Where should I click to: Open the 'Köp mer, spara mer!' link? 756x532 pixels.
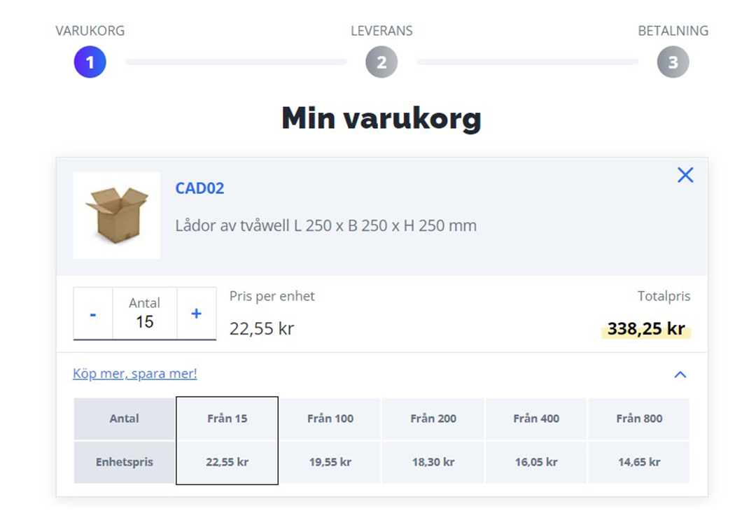(135, 373)
